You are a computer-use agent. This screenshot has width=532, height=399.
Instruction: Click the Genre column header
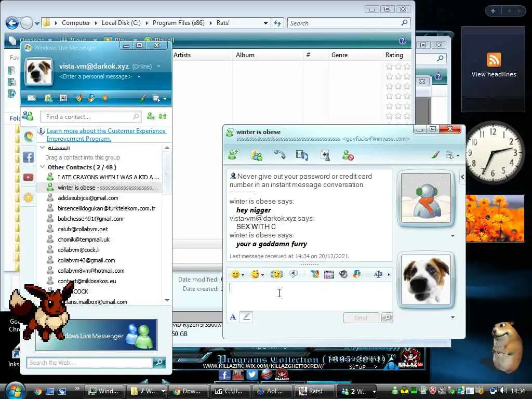(x=339, y=55)
